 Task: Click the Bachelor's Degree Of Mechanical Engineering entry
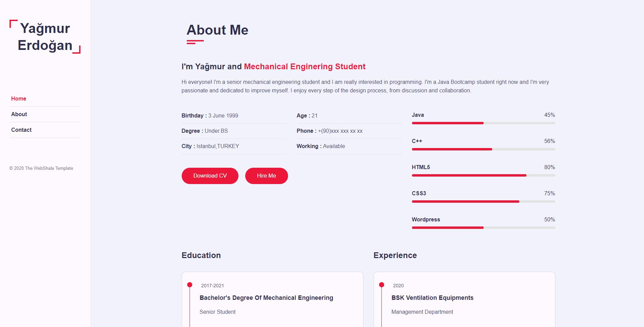266,298
